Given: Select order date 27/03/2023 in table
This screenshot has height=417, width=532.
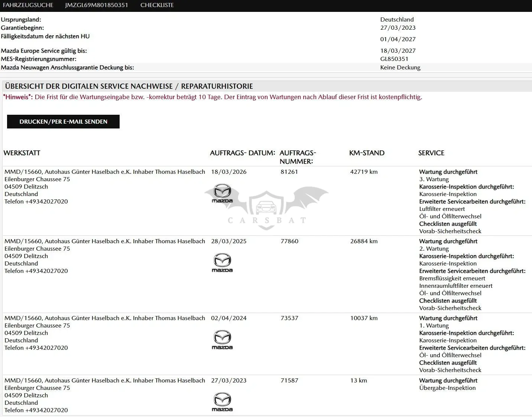Looking at the screenshot, I should tap(229, 380).
